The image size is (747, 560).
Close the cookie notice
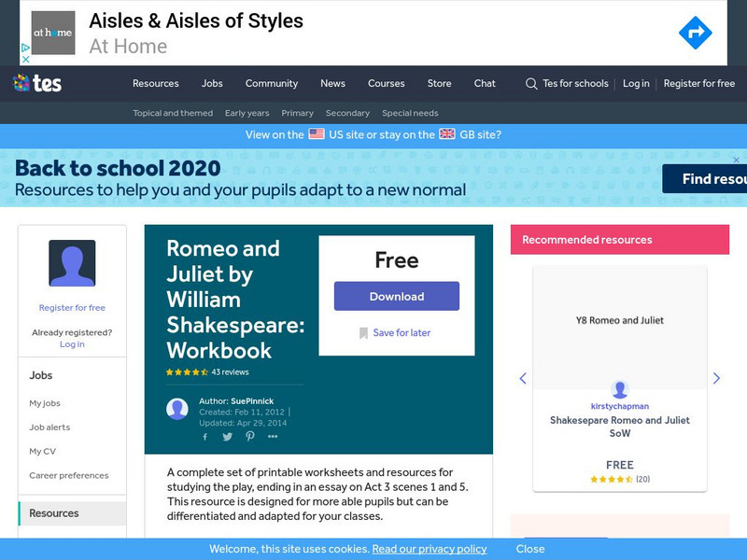[x=530, y=549]
